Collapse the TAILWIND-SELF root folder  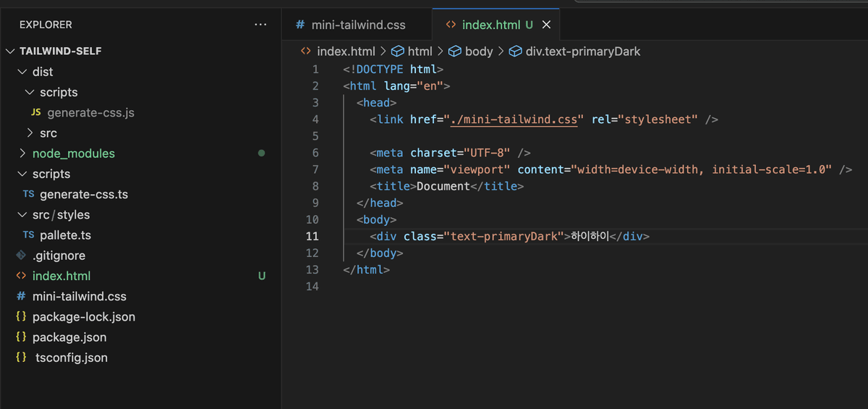(10, 51)
